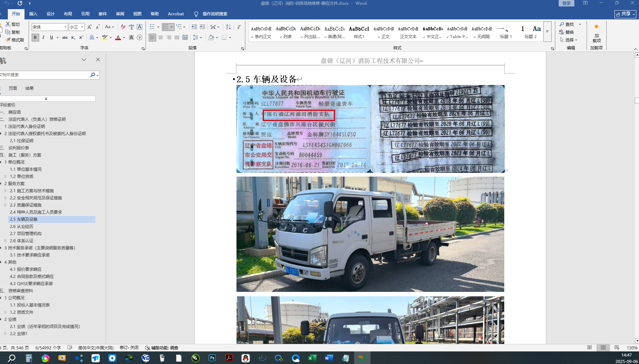The width and height of the screenshot is (639, 364).
Task: Open the font size dropdown (小三)
Action: point(82,27)
